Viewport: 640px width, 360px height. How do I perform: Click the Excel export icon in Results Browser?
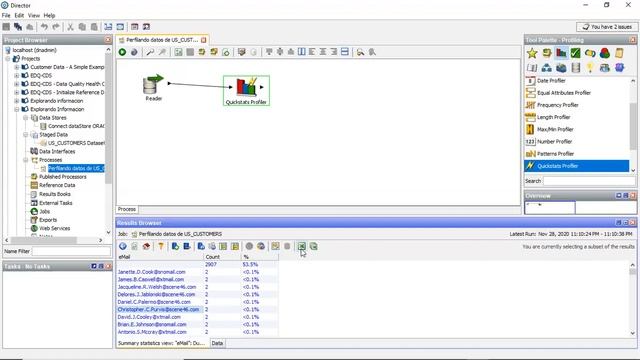[x=301, y=246]
